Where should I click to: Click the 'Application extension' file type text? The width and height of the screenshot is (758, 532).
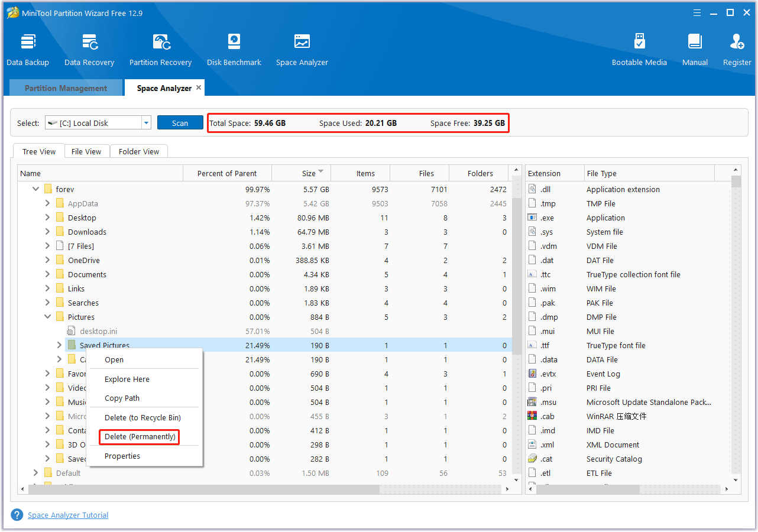tap(623, 189)
